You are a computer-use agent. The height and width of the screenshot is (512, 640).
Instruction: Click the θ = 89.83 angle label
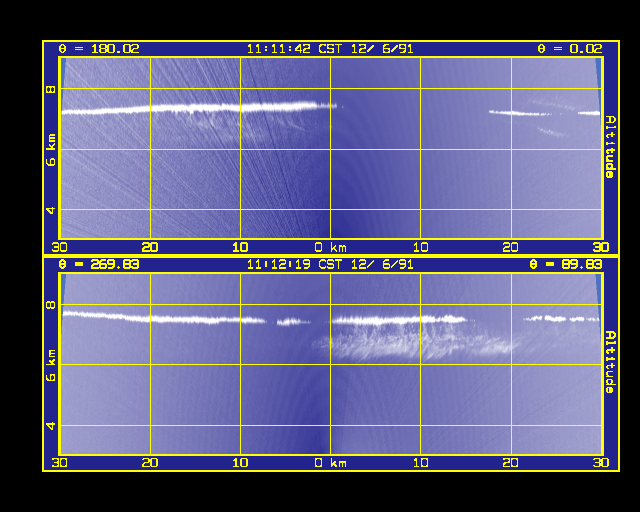566,264
